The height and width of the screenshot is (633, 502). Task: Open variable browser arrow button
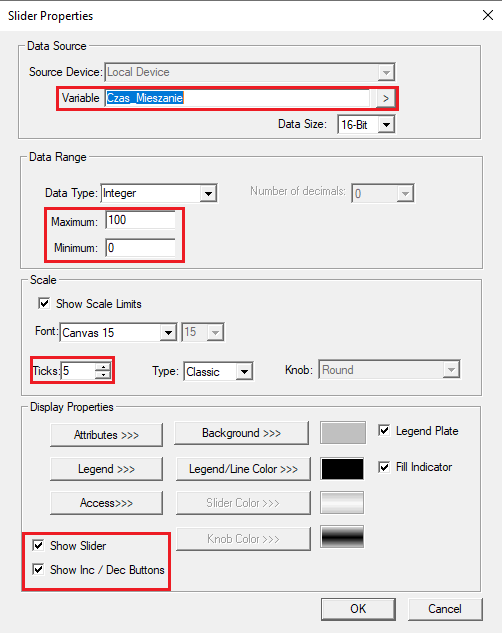(x=385, y=98)
